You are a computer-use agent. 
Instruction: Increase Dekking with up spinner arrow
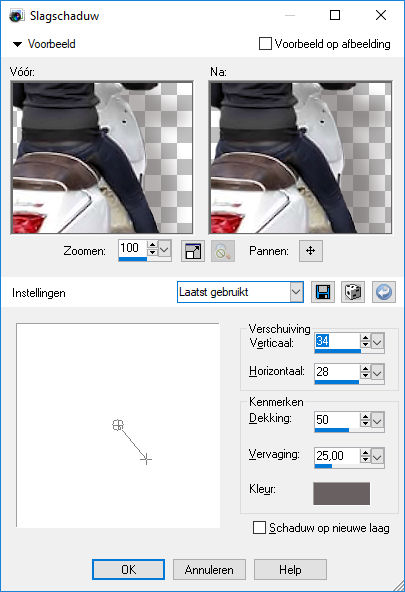[365, 416]
